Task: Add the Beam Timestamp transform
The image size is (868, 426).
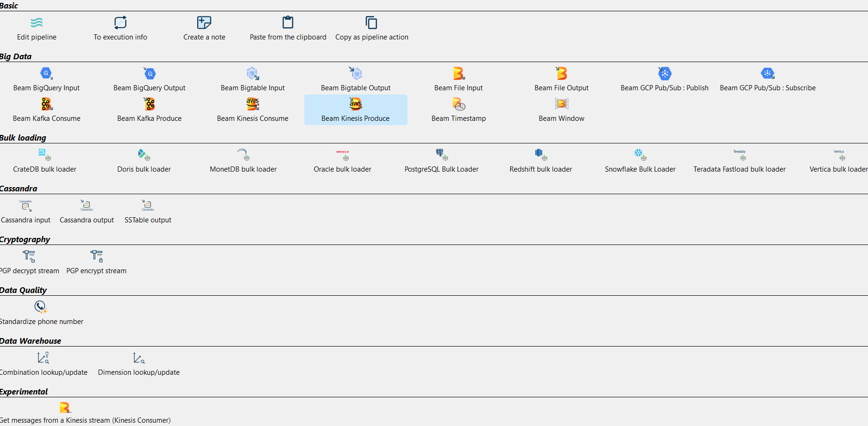Action: click(459, 104)
